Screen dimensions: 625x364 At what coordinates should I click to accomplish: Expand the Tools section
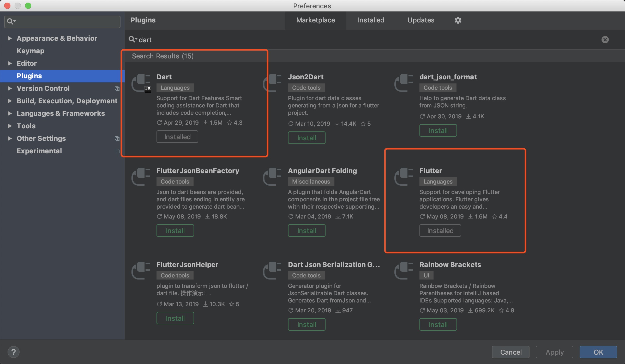(x=10, y=126)
